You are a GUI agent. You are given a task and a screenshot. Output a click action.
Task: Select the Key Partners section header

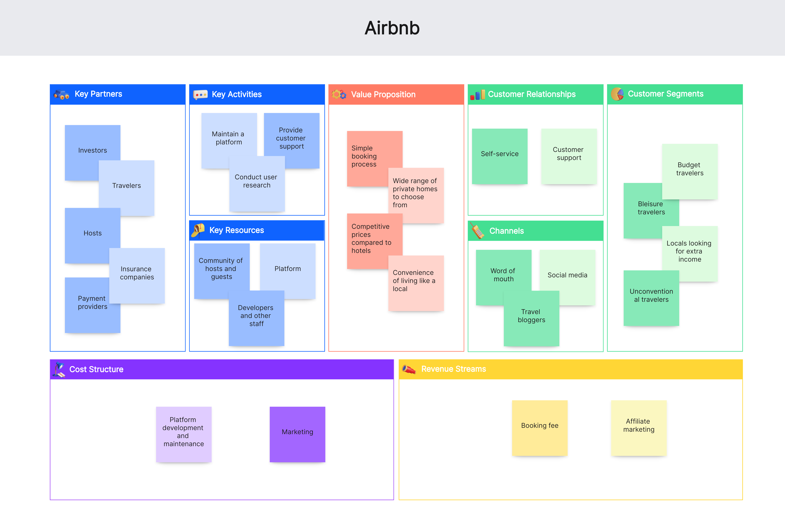[118, 94]
